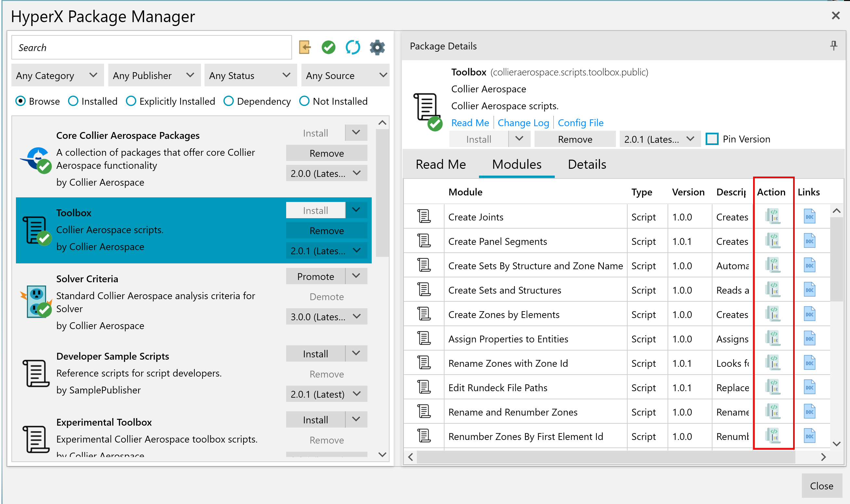The height and width of the screenshot is (504, 850).
Task: Run the Create Sets and Structures action
Action: [773, 290]
